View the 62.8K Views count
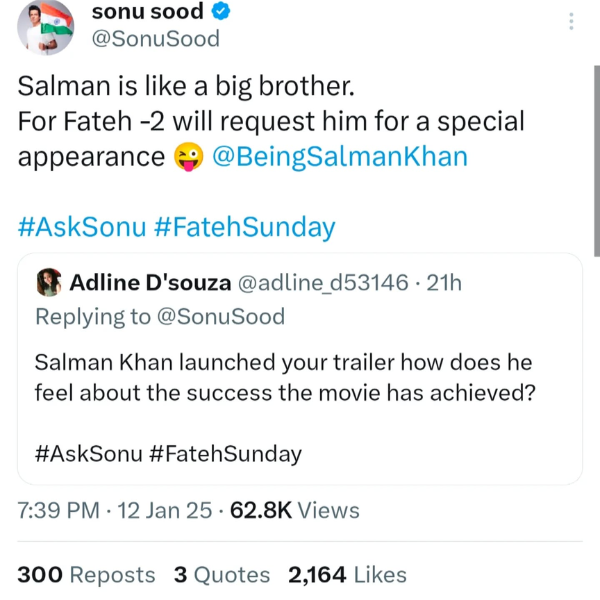600x600 pixels. 295,510
